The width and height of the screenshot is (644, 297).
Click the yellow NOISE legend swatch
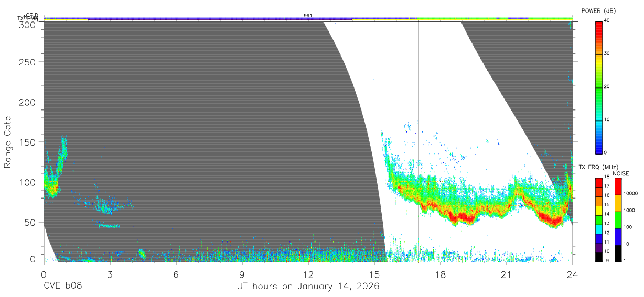[618, 203]
